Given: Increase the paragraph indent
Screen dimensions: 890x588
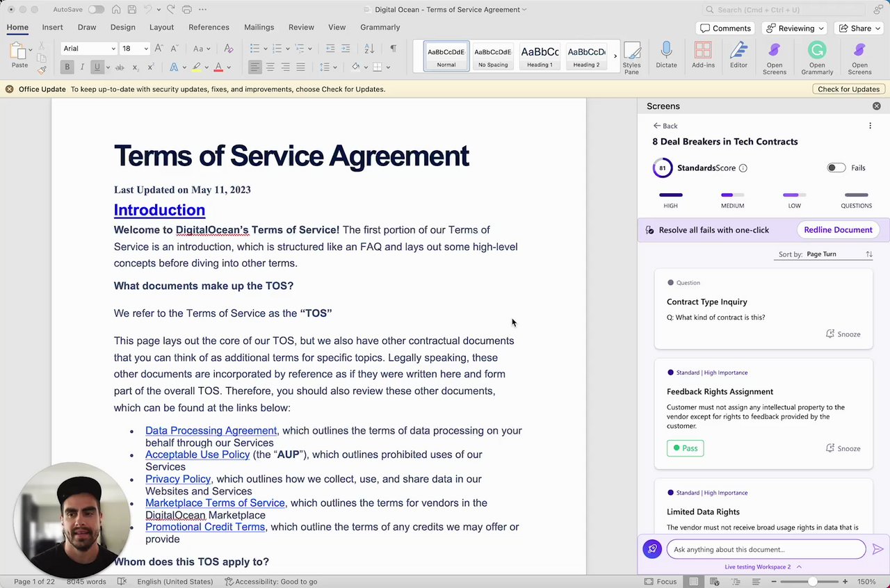Looking at the screenshot, I should [346, 49].
